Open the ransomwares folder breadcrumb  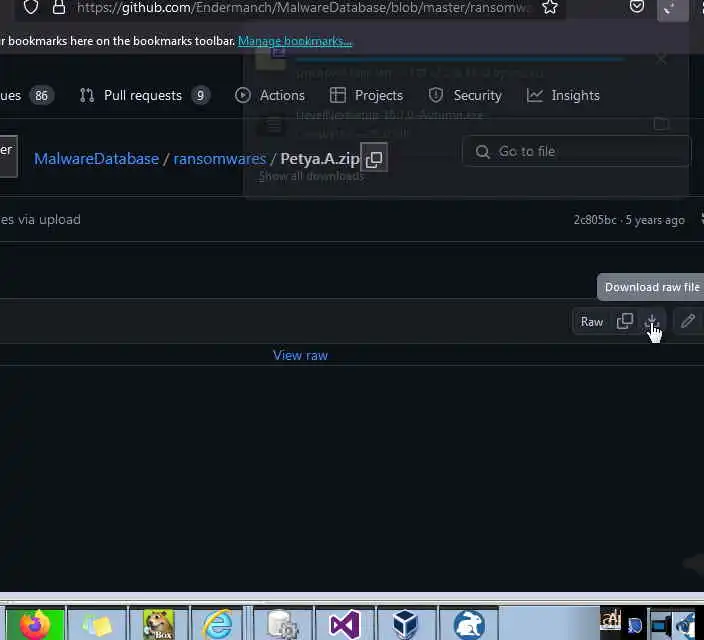220,159
